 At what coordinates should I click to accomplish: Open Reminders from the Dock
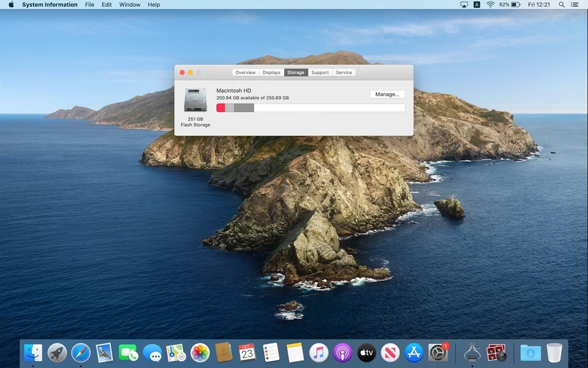point(271,353)
